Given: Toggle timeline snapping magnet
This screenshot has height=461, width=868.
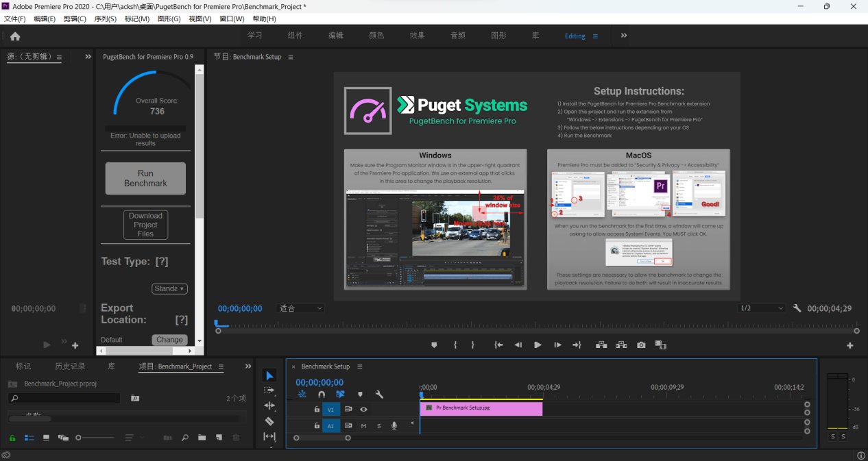Looking at the screenshot, I should [x=322, y=395].
